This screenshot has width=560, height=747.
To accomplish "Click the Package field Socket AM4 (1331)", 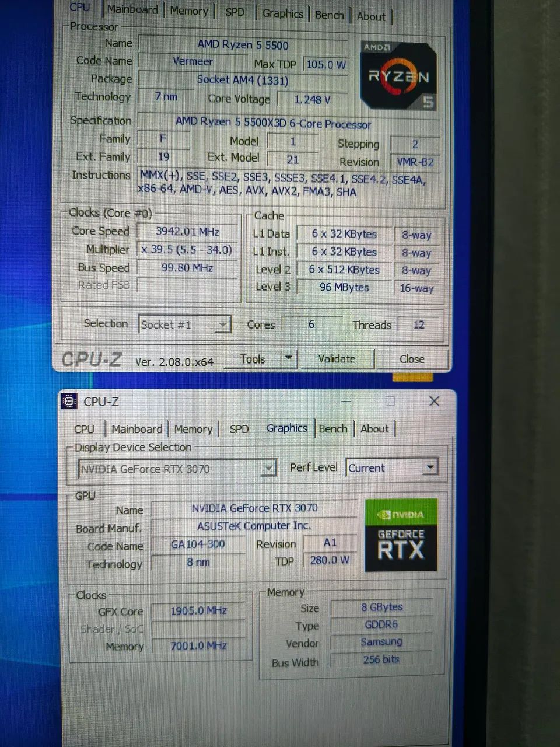I will [x=243, y=79].
